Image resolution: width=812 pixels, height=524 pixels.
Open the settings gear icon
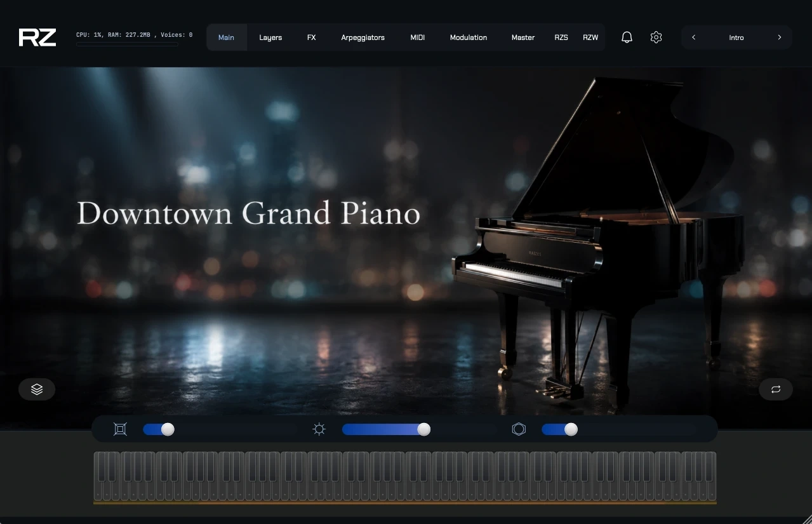point(656,37)
